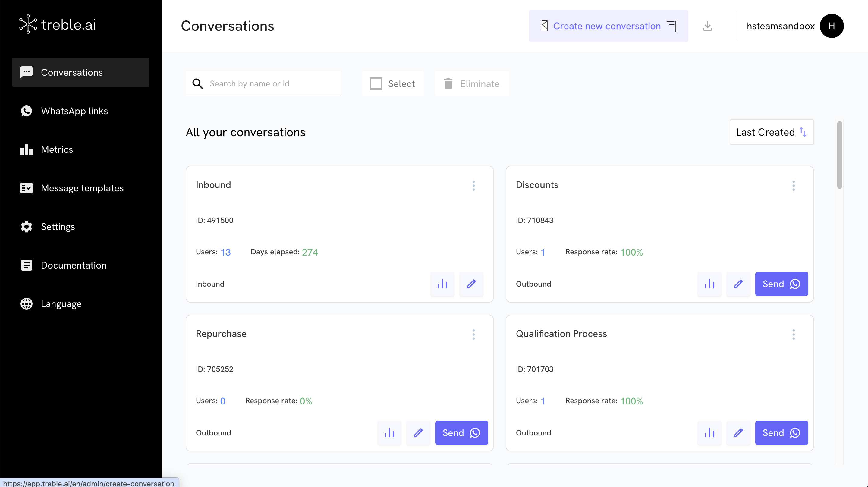Open three-dot menu on Inbound card

tap(473, 185)
